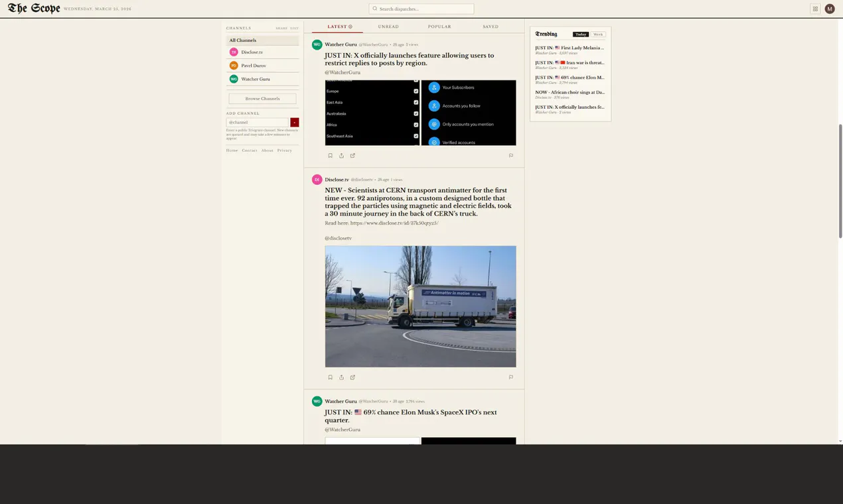
Task: Click Share link in Channels header
Action: click(x=281, y=28)
